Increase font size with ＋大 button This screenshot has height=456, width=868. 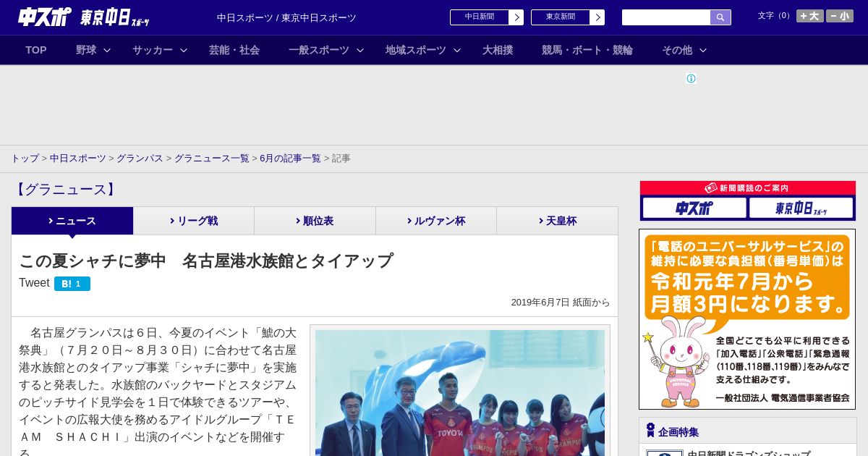click(x=810, y=16)
